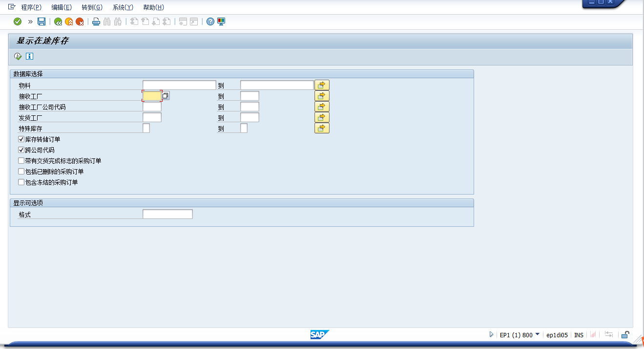Click multiple selection button for 物料
The image size is (644, 349).
pos(322,85)
